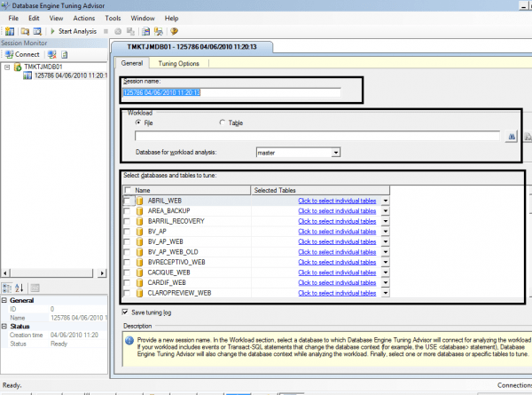This screenshot has width=532, height=395.
Task: Click the Property Pages icon in properties pane
Action: tap(35, 288)
